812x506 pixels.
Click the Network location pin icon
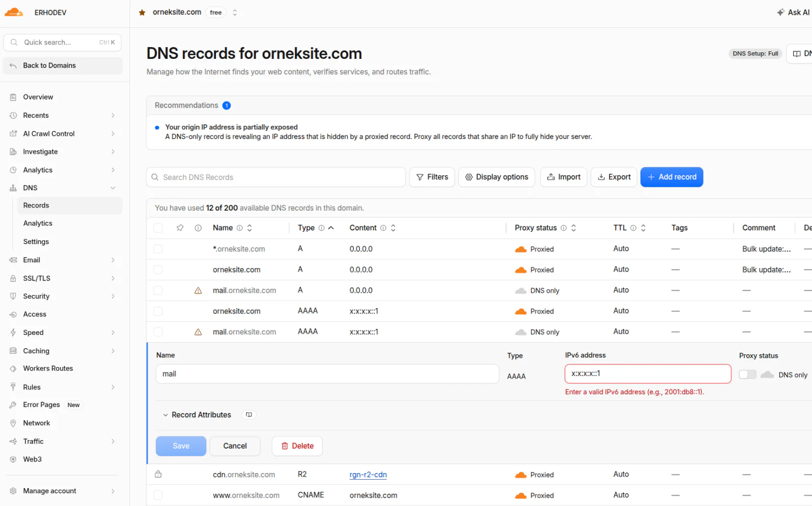(x=13, y=423)
